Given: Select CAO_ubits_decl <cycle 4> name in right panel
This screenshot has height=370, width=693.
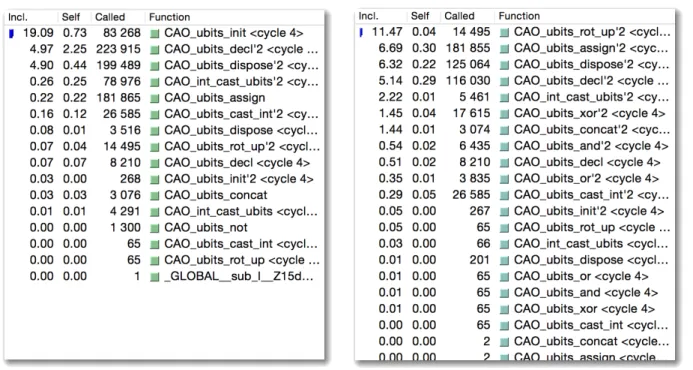Looking at the screenshot, I should 587,163.
